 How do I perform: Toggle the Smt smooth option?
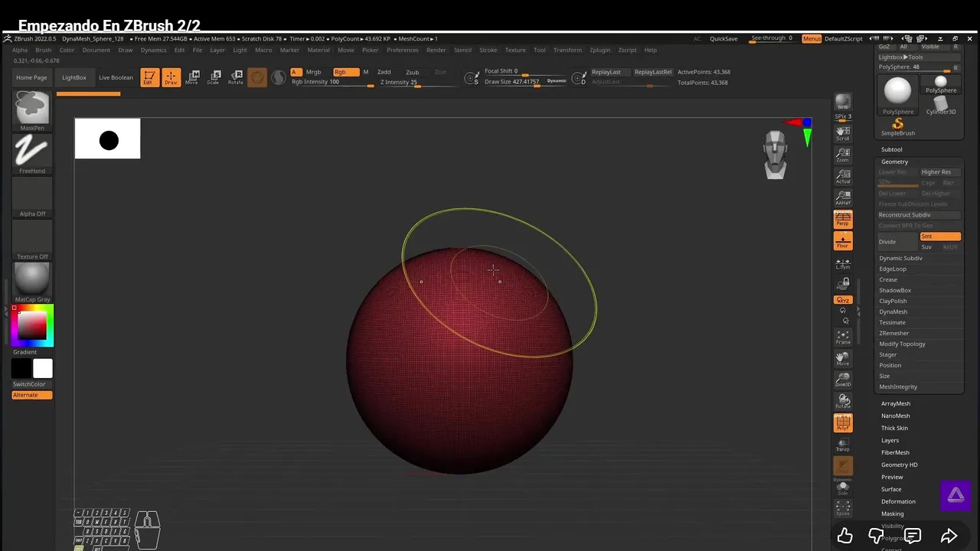940,236
